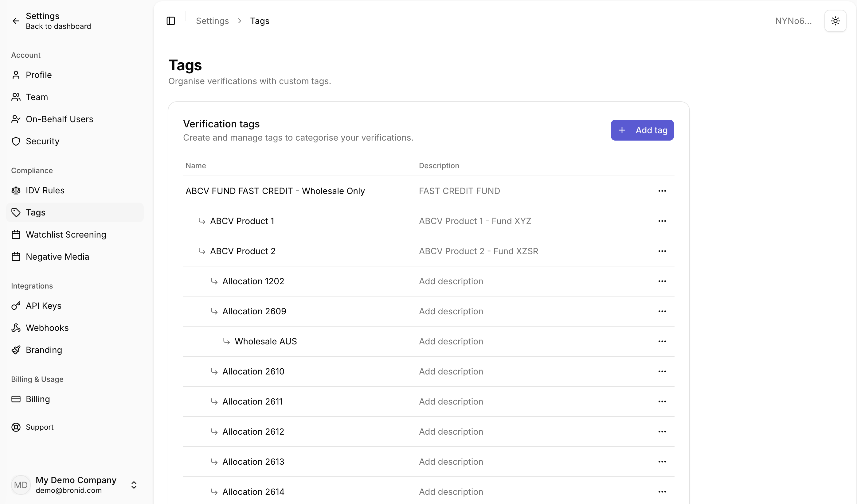Open actions menu for Allocation 2614
Screen dimensions: 857x504
point(662,492)
